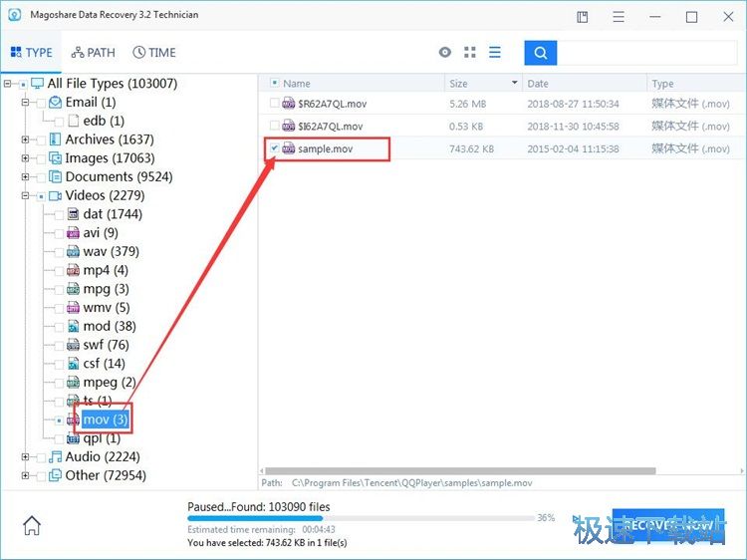This screenshot has height=560, width=747.
Task: Click the Other category icon in tree
Action: 55,475
